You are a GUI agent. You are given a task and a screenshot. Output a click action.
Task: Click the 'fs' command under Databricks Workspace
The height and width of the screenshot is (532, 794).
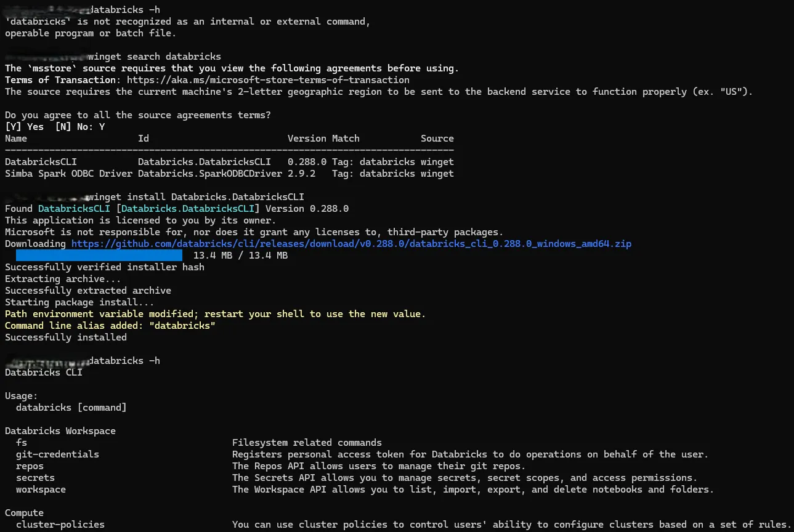(x=22, y=443)
